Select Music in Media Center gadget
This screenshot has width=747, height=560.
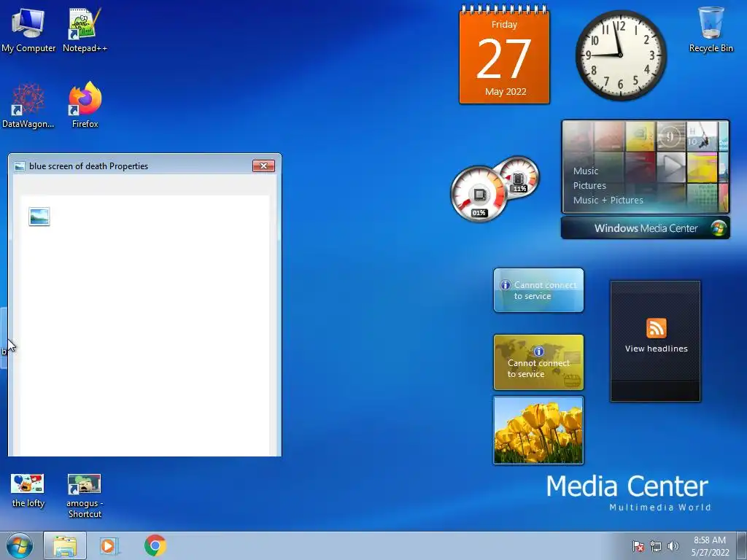click(586, 171)
